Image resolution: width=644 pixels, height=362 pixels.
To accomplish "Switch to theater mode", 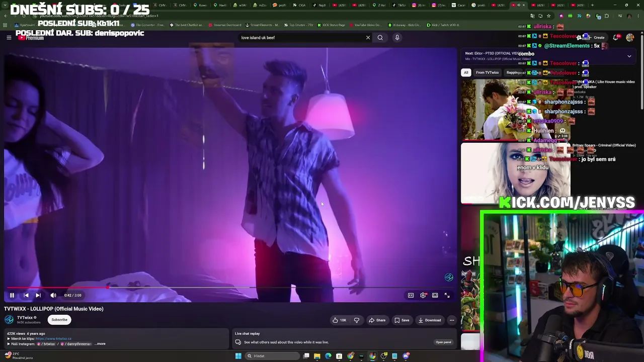I will tap(435, 295).
